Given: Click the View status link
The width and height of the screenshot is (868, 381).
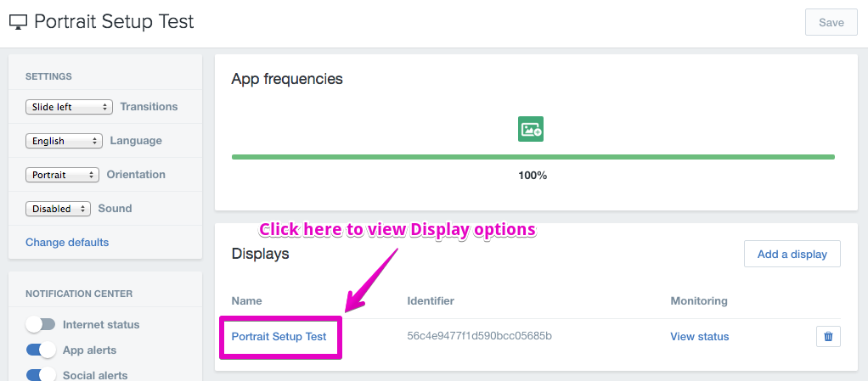Looking at the screenshot, I should point(700,336).
